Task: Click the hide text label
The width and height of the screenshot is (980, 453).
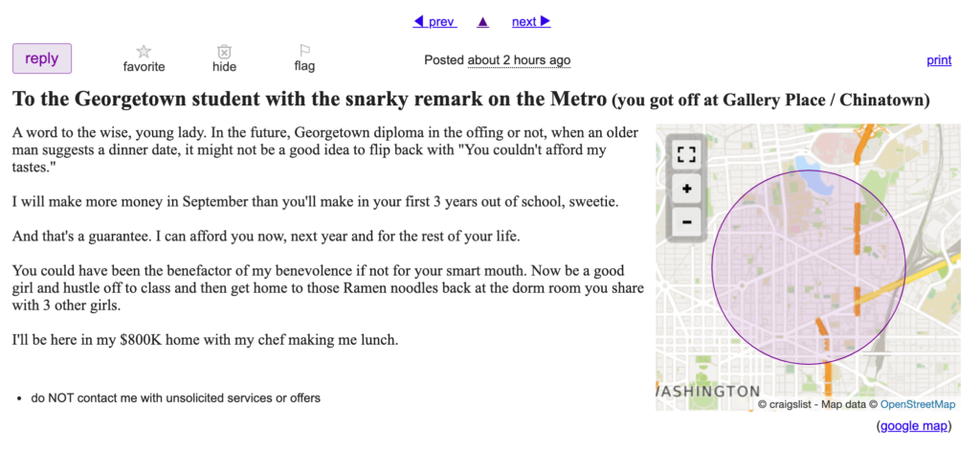Action: pyautogui.click(x=224, y=66)
